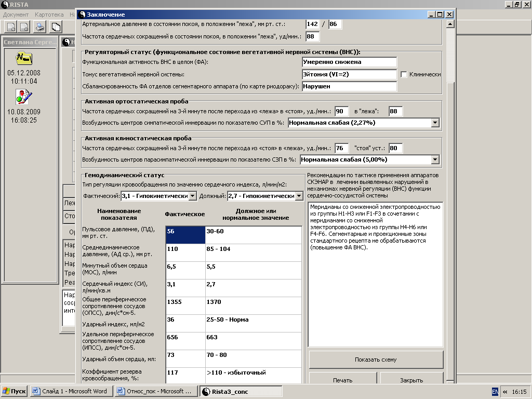Click the в "лежа" field in the orthostatic test
Image resolution: width=532 pixels, height=399 pixels.
pyautogui.click(x=395, y=111)
